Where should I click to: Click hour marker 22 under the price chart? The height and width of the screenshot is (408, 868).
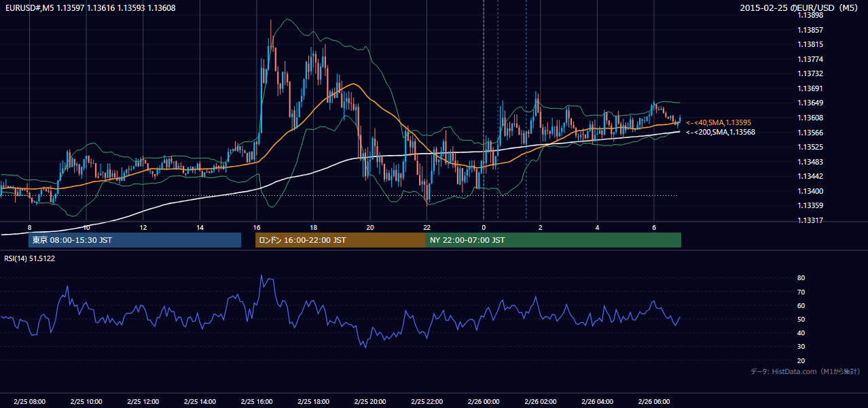pyautogui.click(x=427, y=227)
